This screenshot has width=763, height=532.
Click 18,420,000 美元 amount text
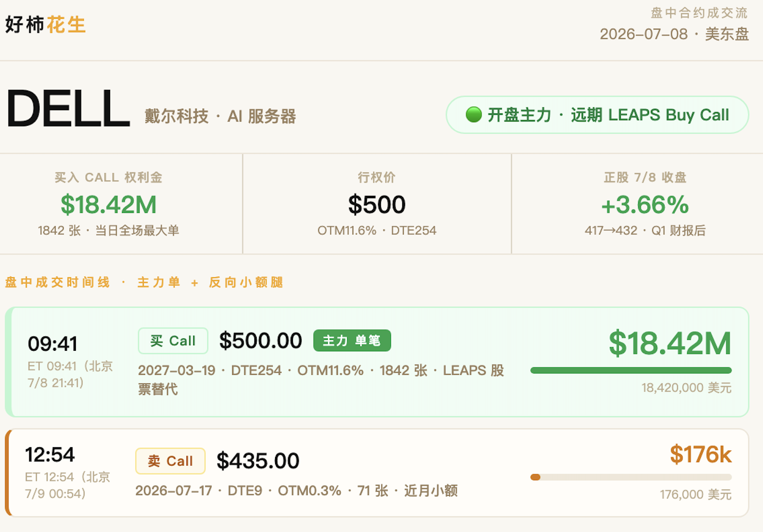(686, 387)
